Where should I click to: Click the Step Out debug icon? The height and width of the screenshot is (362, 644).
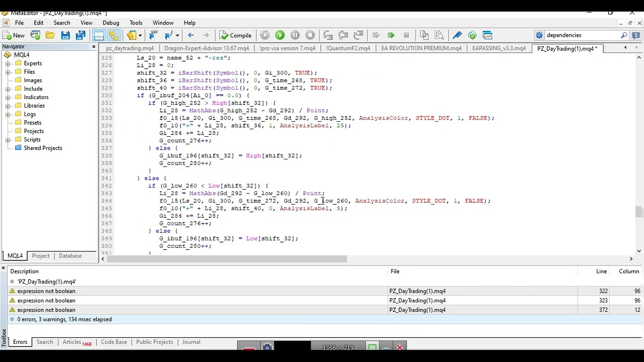point(358,35)
